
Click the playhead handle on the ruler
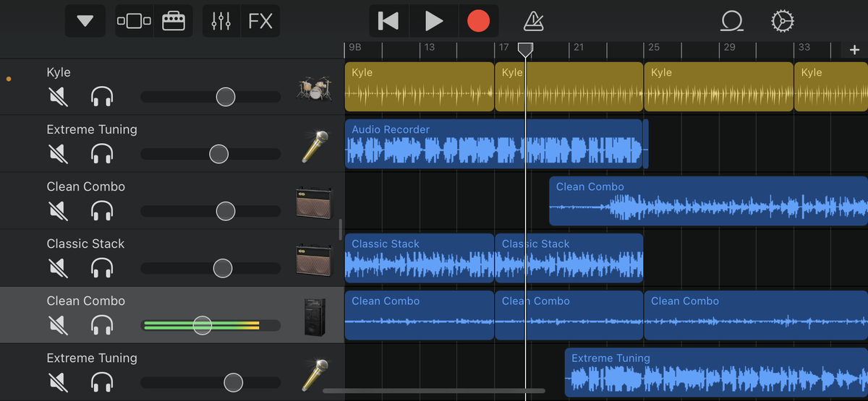(526, 49)
